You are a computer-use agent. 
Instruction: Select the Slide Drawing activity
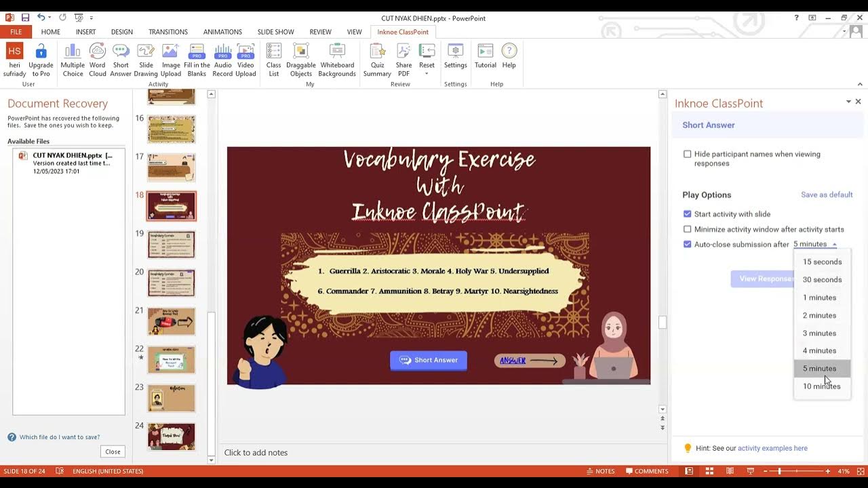[x=146, y=60]
